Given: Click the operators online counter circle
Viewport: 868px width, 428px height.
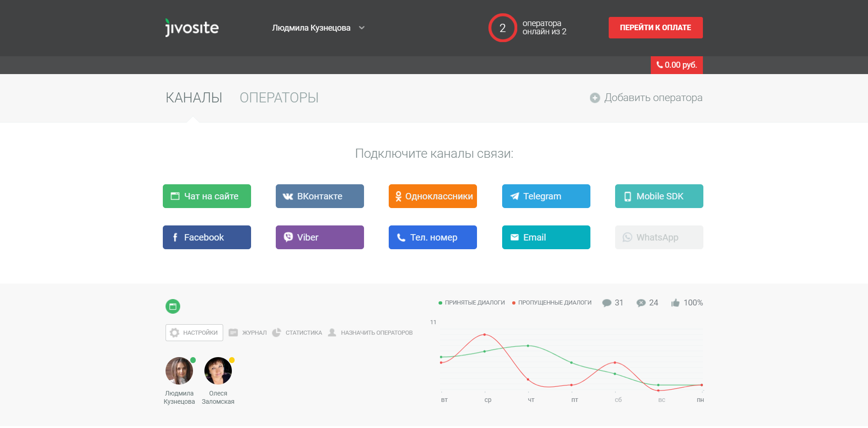Looking at the screenshot, I should (x=502, y=28).
